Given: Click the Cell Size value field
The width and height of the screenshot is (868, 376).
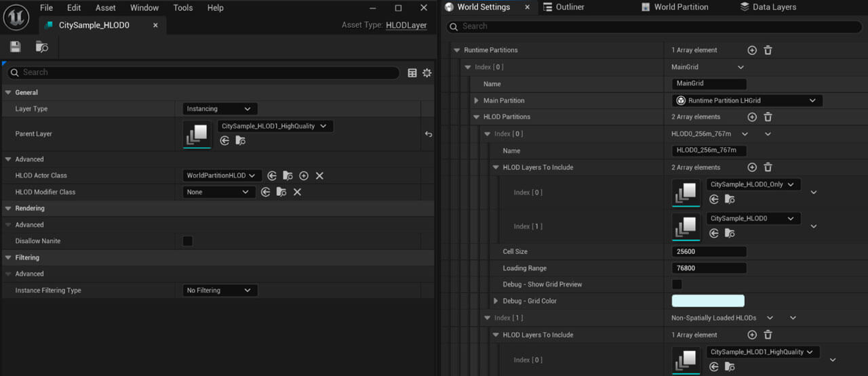Looking at the screenshot, I should [x=709, y=251].
